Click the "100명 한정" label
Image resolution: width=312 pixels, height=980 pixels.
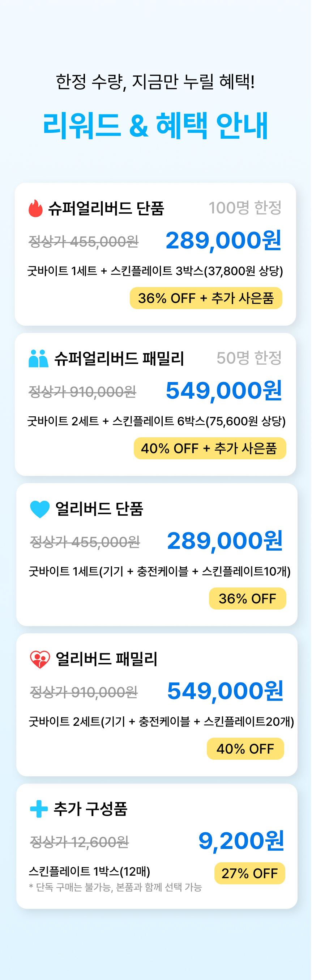coord(246,208)
